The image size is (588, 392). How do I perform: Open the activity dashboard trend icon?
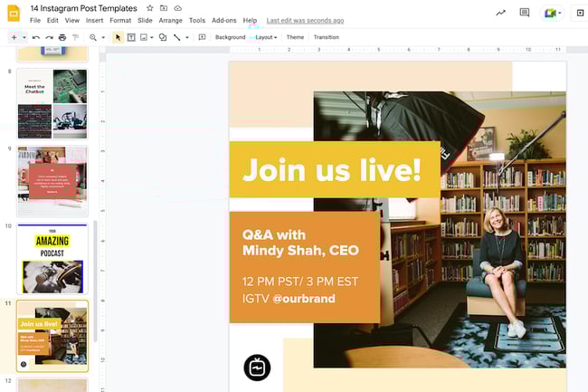click(x=501, y=13)
